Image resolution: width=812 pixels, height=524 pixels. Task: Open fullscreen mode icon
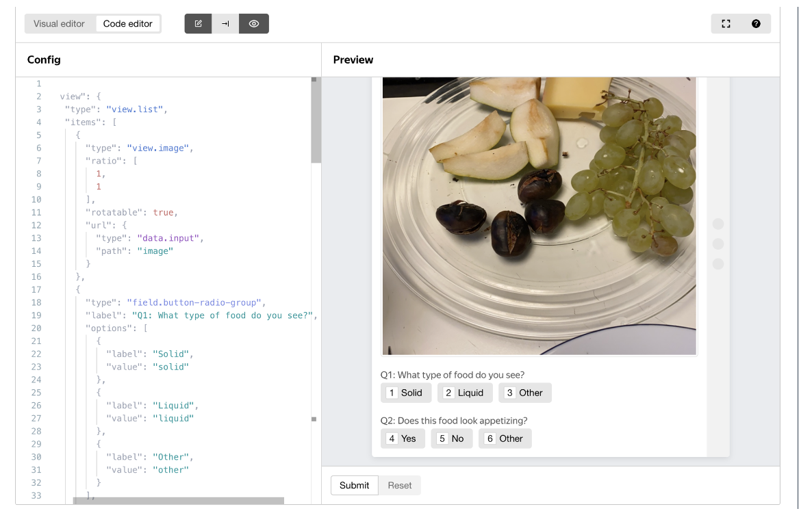[726, 24]
